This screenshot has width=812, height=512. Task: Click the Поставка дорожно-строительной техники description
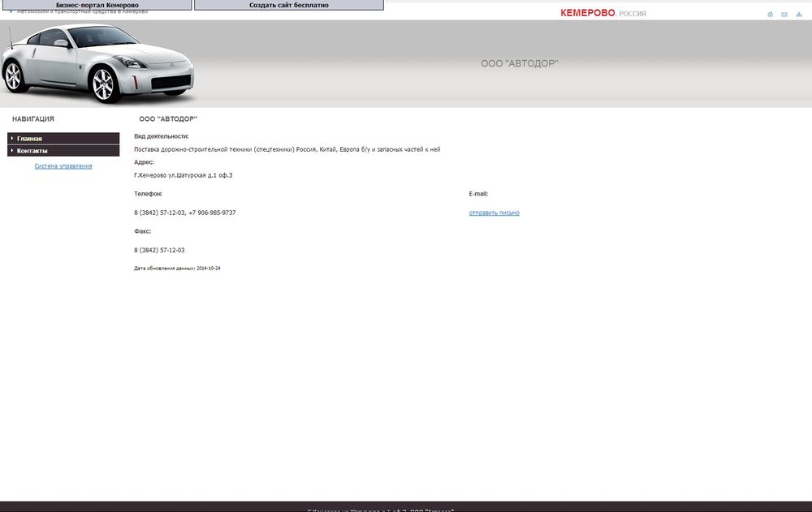tap(287, 149)
